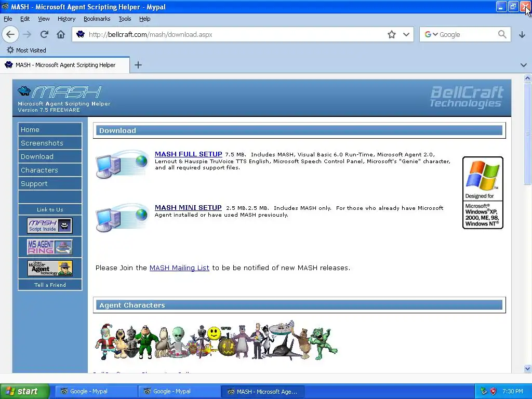Click the site identity icon in address bar
Image resolution: width=532 pixels, height=399 pixels.
pos(81,34)
